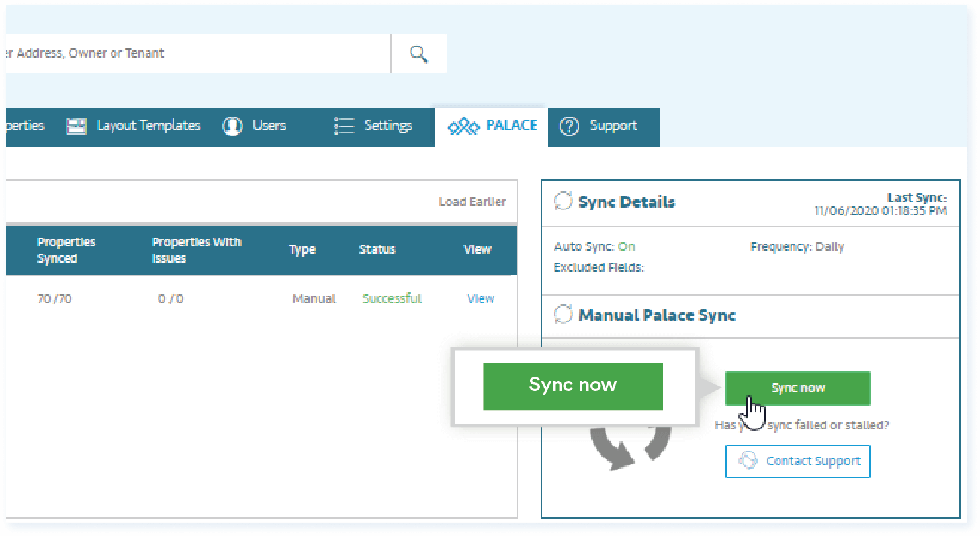Click the sync failed or stalled question text

tap(801, 425)
